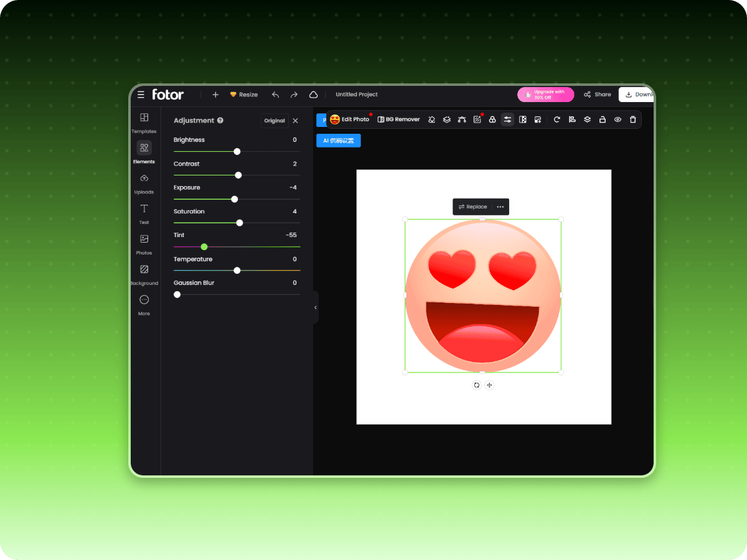
Task: Click the Exposure slider handle
Action: (x=235, y=199)
